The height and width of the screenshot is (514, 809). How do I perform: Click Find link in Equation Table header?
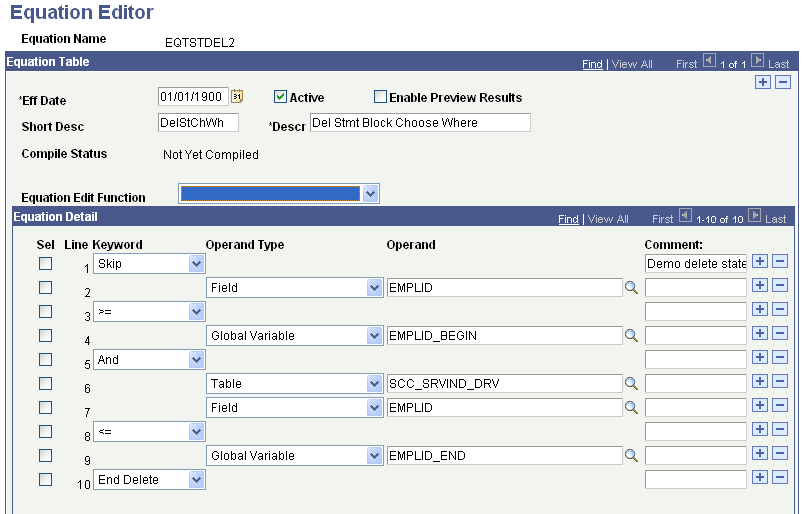(x=592, y=64)
